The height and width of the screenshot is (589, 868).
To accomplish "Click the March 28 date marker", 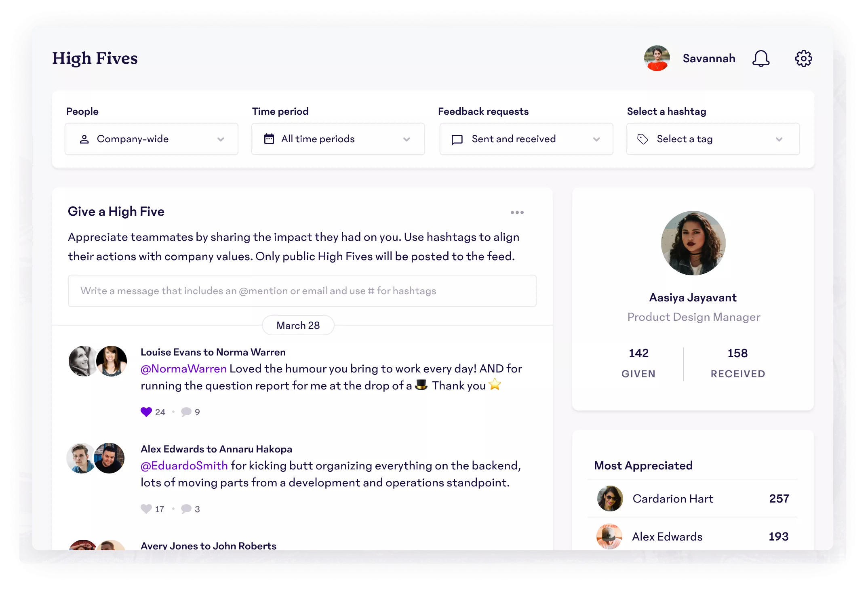I will pyautogui.click(x=298, y=325).
